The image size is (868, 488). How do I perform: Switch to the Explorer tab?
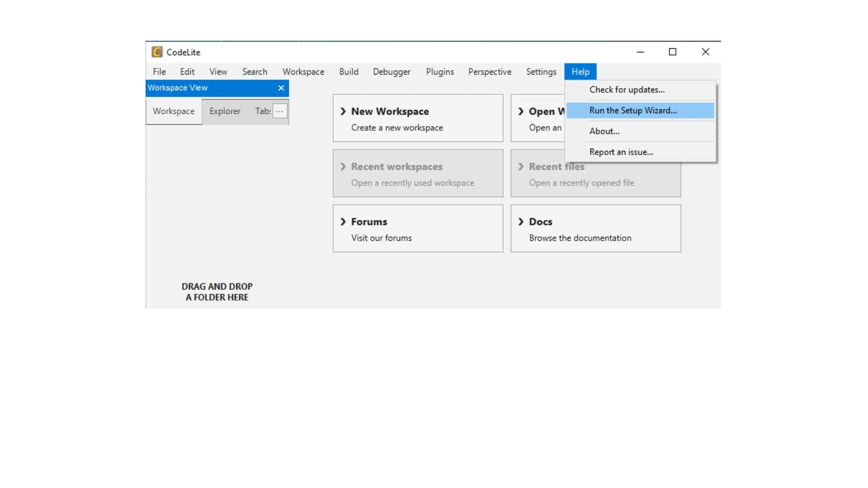point(225,111)
